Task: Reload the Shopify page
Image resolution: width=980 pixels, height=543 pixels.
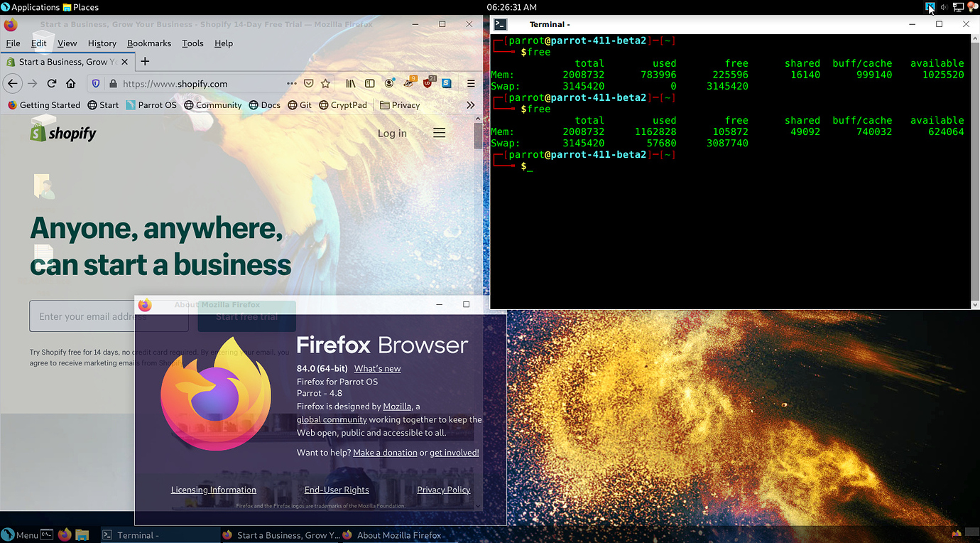Action: pos(51,83)
